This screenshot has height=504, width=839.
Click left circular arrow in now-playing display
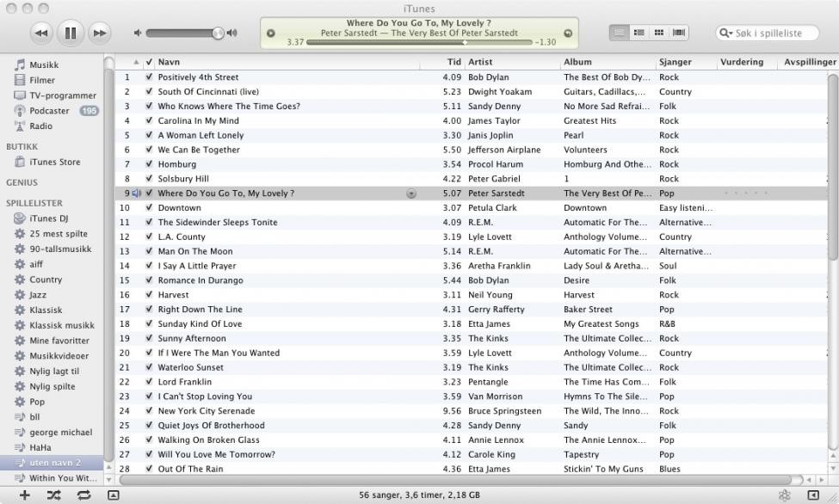point(271,34)
